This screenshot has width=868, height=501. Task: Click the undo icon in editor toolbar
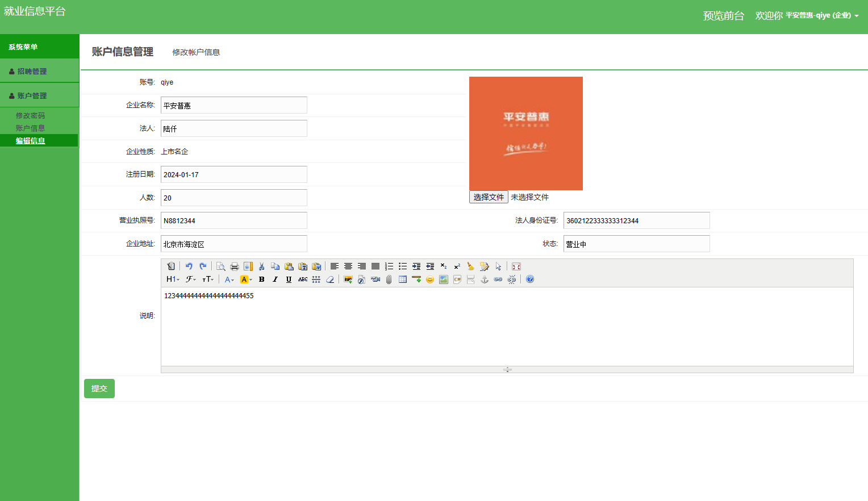point(189,266)
